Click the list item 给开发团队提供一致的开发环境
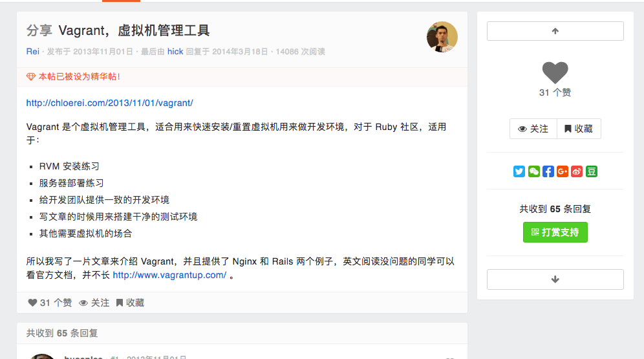This screenshot has width=644, height=359. [104, 200]
